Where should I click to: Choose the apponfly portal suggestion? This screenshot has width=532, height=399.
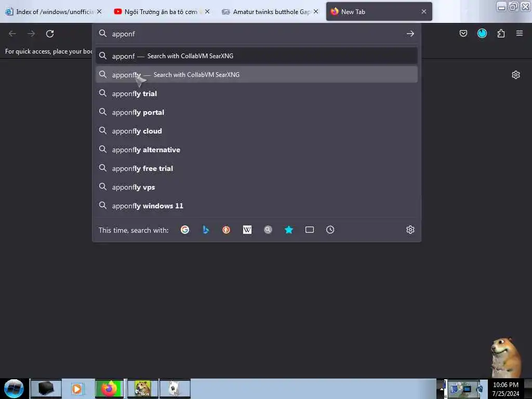(257, 112)
